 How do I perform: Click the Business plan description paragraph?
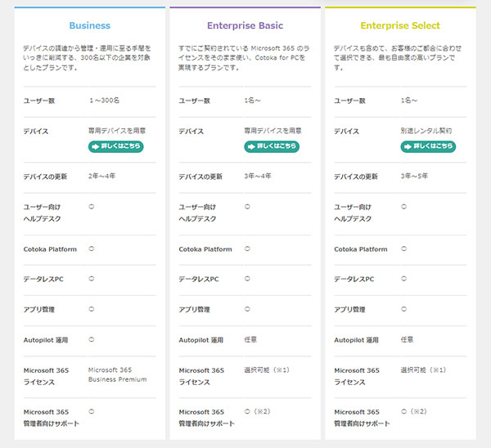[x=87, y=58]
